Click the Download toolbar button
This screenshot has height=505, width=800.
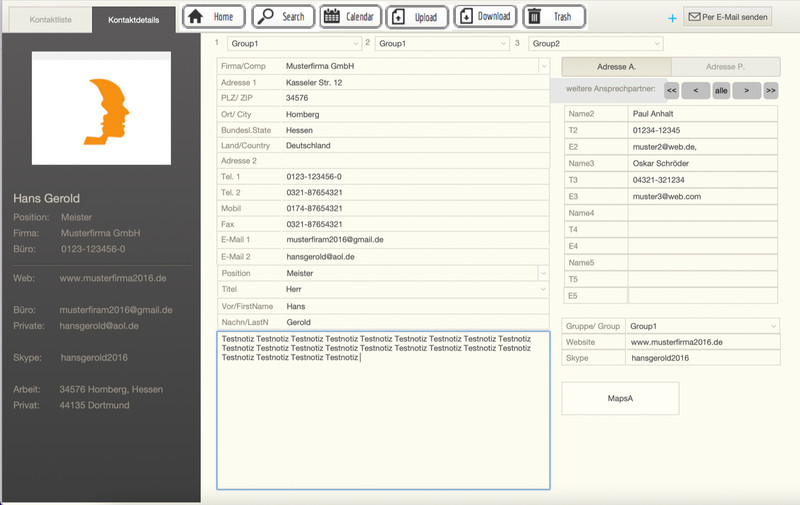485,17
